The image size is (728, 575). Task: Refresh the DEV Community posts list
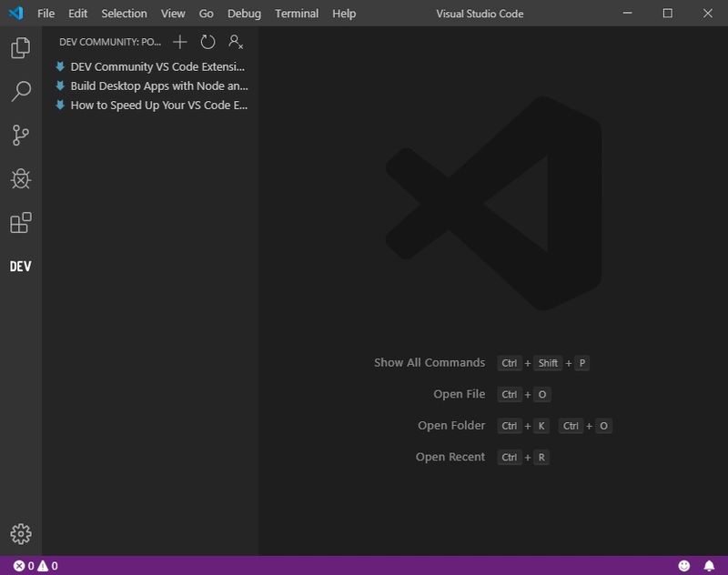(x=207, y=42)
